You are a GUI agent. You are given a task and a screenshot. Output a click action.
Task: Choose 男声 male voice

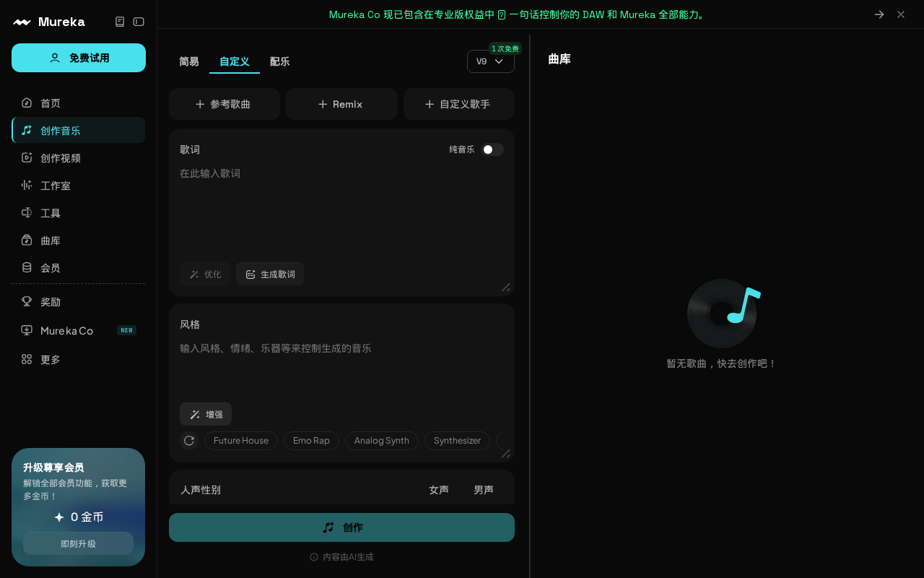pyautogui.click(x=484, y=490)
